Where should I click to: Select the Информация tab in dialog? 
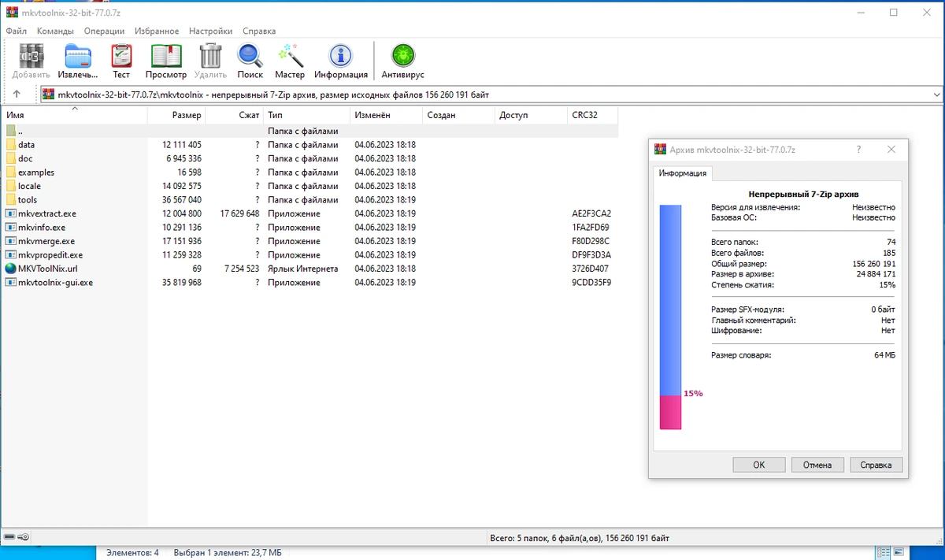point(683,173)
